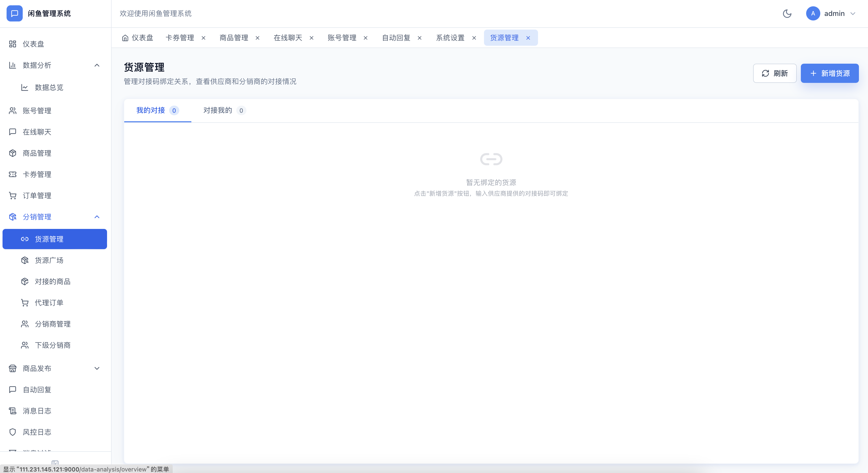868x473 pixels.
Task: Click the 消息日志 scroll icon
Action: pos(12,411)
